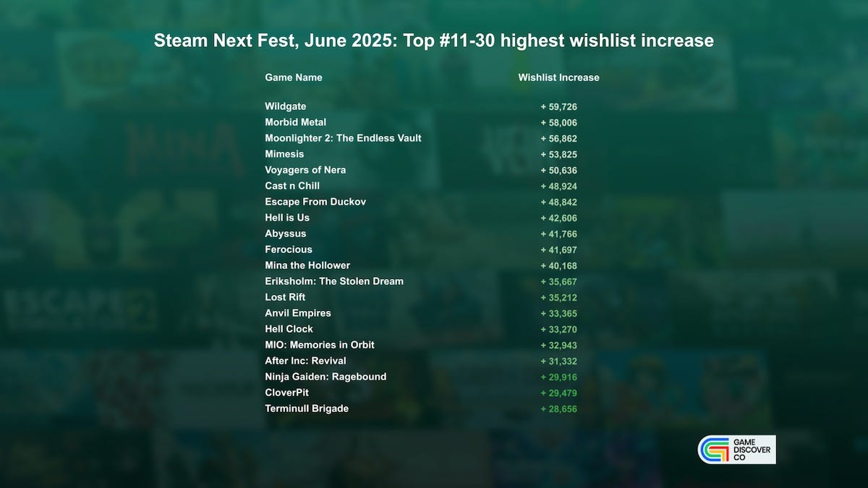
Task: Select 'Eriksholm: The Stolen Dream'
Action: click(x=334, y=281)
